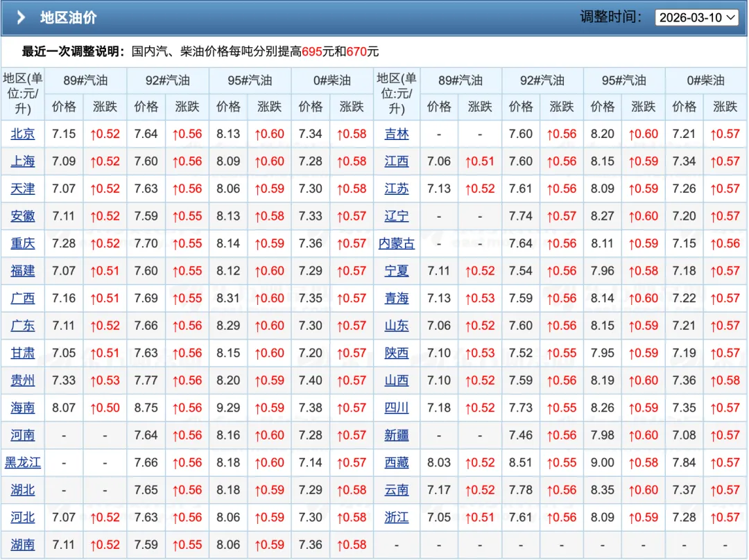This screenshot has width=749, height=560.
Task: Open the 河南 region link
Action: tap(22, 435)
